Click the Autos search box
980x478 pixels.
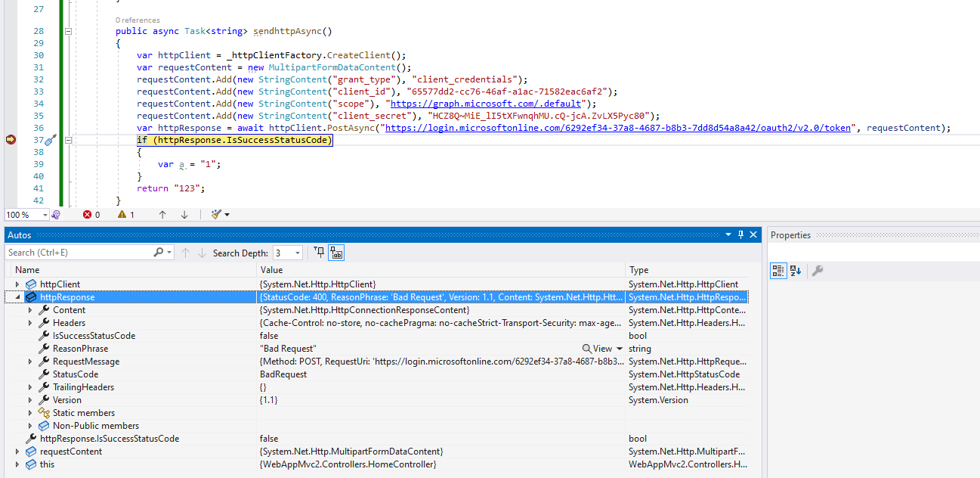coord(79,253)
